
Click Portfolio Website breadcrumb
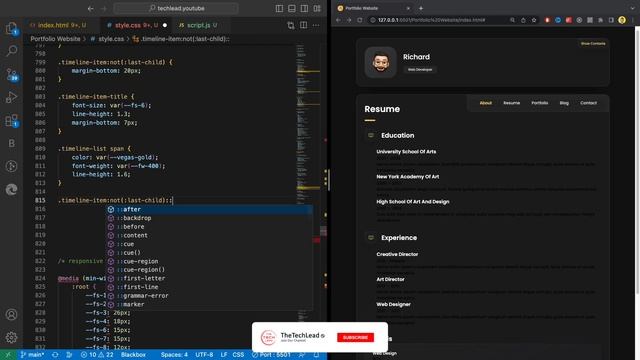[55, 39]
